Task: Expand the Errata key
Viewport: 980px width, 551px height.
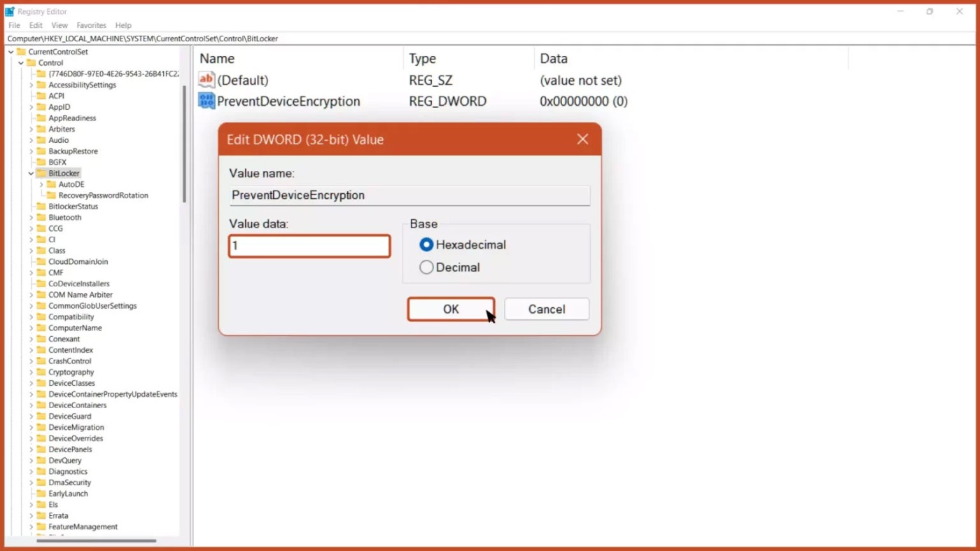Action: point(31,516)
